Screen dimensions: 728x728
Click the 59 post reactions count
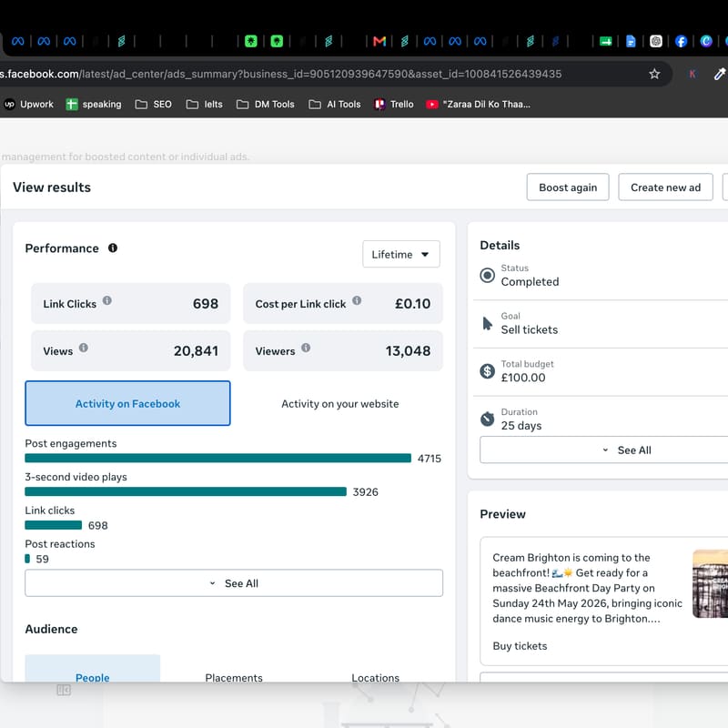[42, 559]
